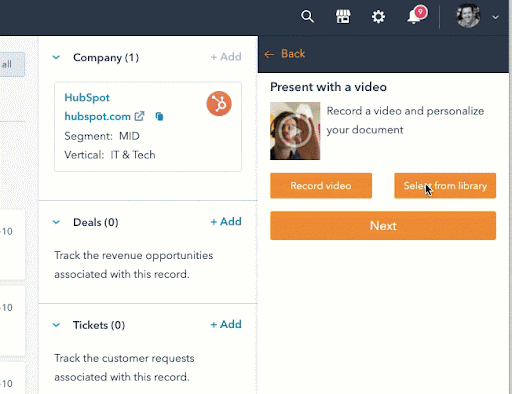Open the hubspot.com domain link
Screen dimensions: 512x394
tap(97, 116)
